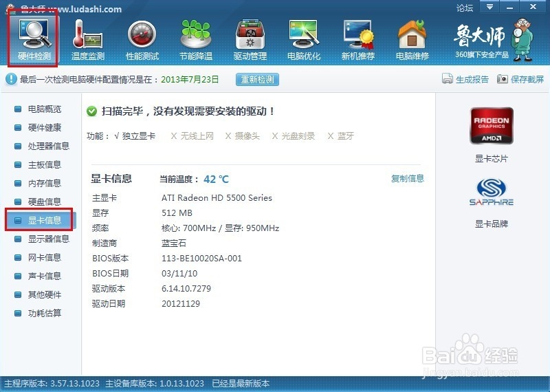
Task: Click the 重新检测 re-detect button
Action: coord(257,79)
